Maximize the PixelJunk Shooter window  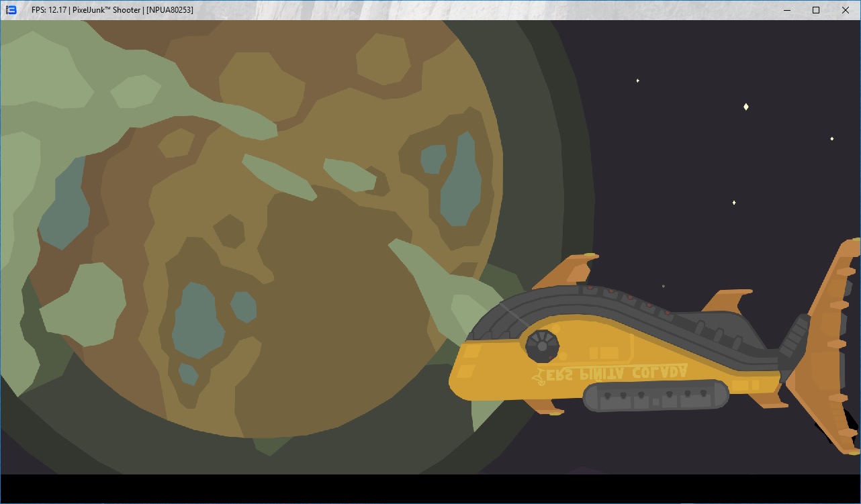click(x=816, y=10)
